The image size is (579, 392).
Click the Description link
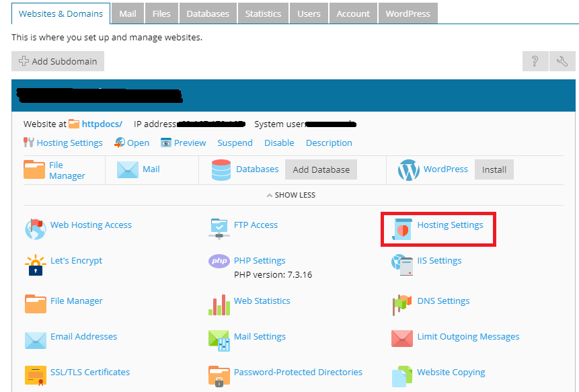(x=329, y=143)
